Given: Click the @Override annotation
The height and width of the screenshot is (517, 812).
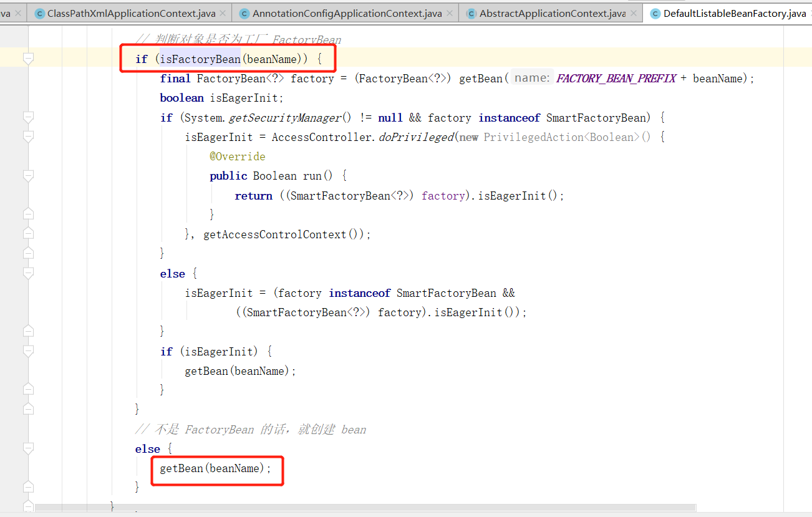Looking at the screenshot, I should (x=238, y=157).
